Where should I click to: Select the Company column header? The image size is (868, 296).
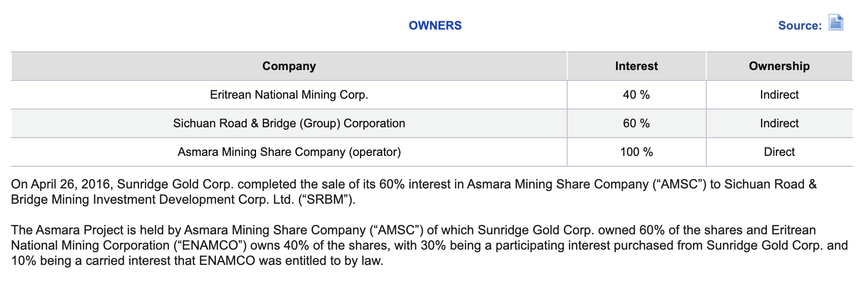(289, 66)
